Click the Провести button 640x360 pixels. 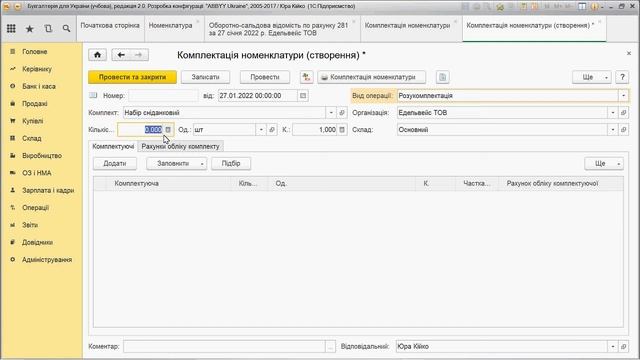click(264, 77)
